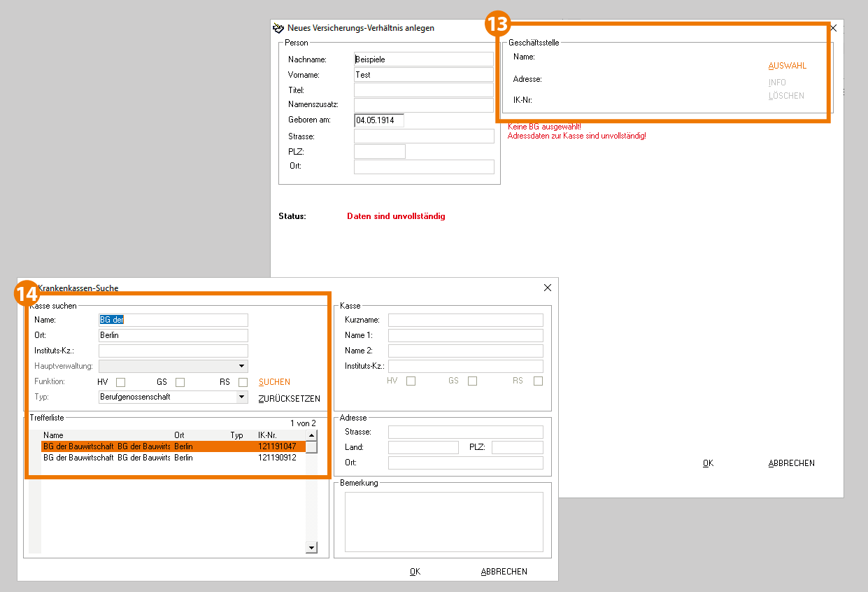Check the RS checkbox in Kasse suchen
Screen dimensions: 868x592
coord(243,382)
